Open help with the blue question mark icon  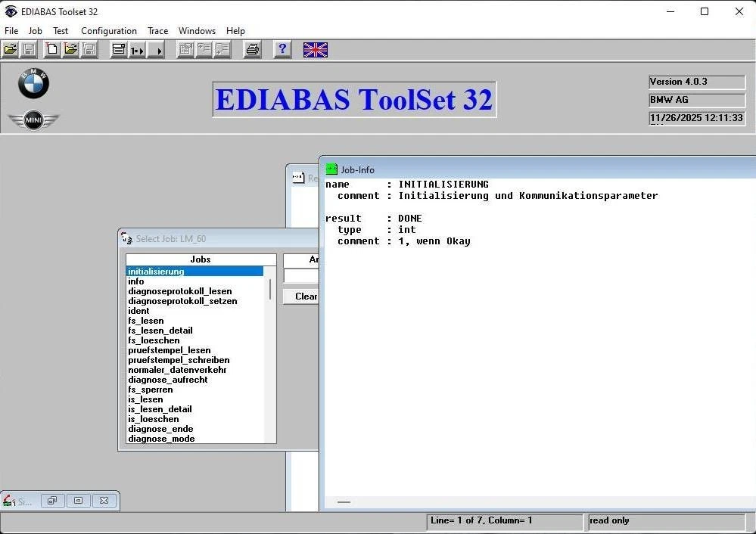tap(282, 49)
